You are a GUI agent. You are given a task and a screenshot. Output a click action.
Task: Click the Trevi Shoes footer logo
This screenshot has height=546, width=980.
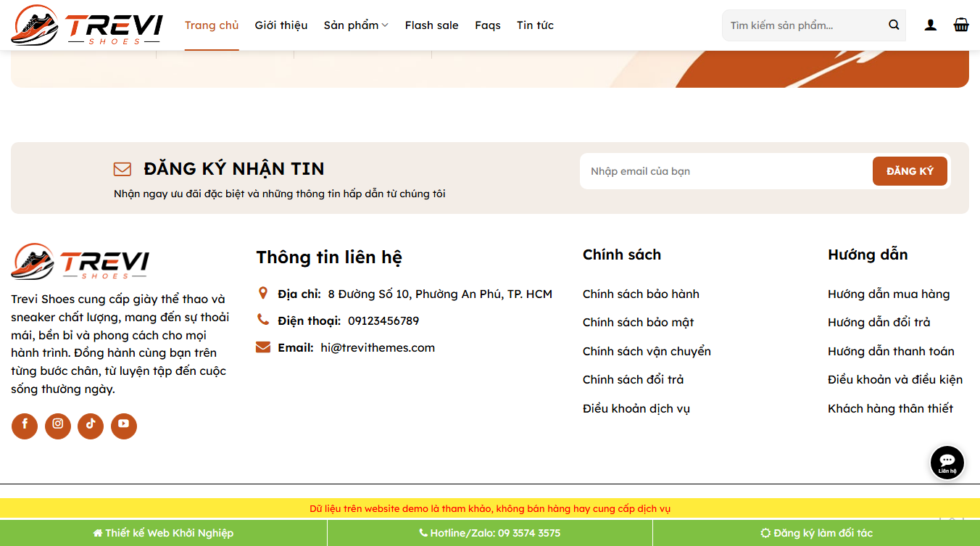click(x=80, y=262)
